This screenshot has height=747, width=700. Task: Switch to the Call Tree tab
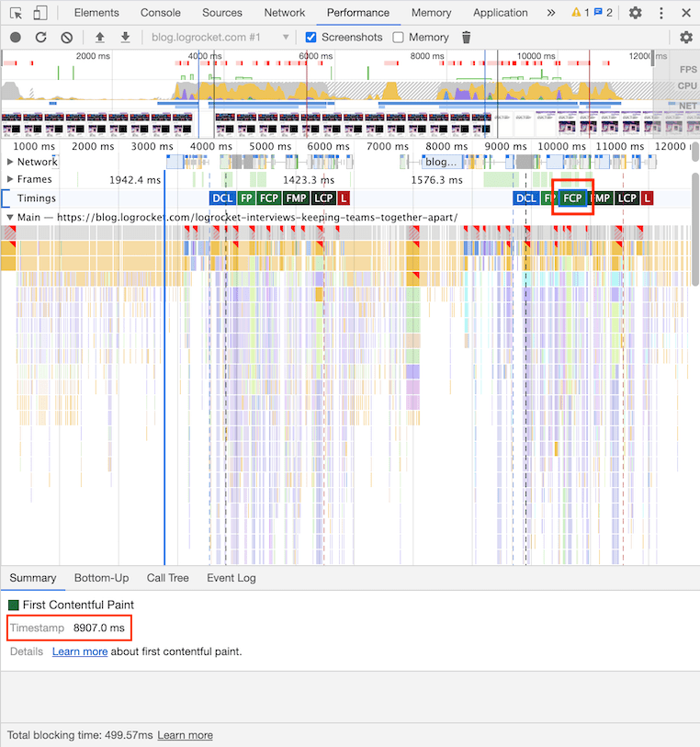point(167,578)
